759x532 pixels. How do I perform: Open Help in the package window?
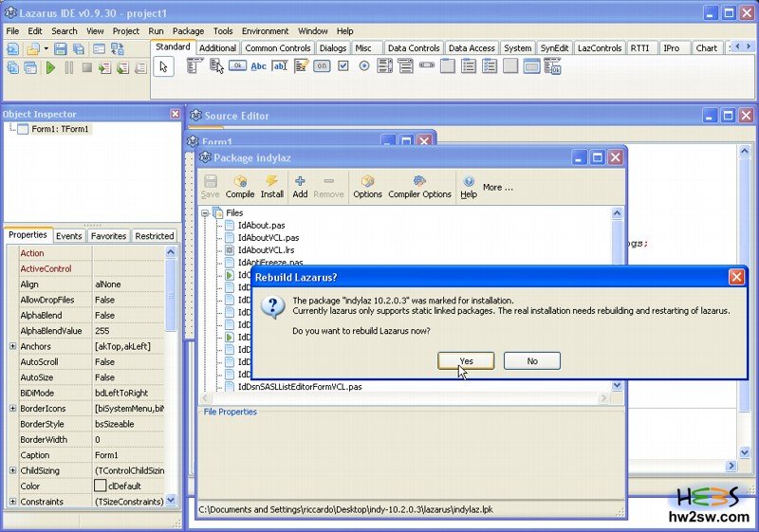point(469,187)
